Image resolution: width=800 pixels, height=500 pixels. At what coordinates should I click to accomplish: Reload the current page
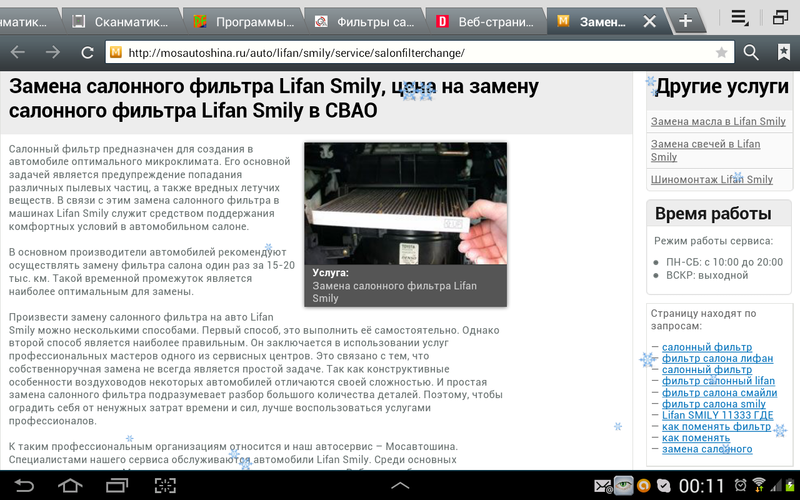tap(87, 52)
